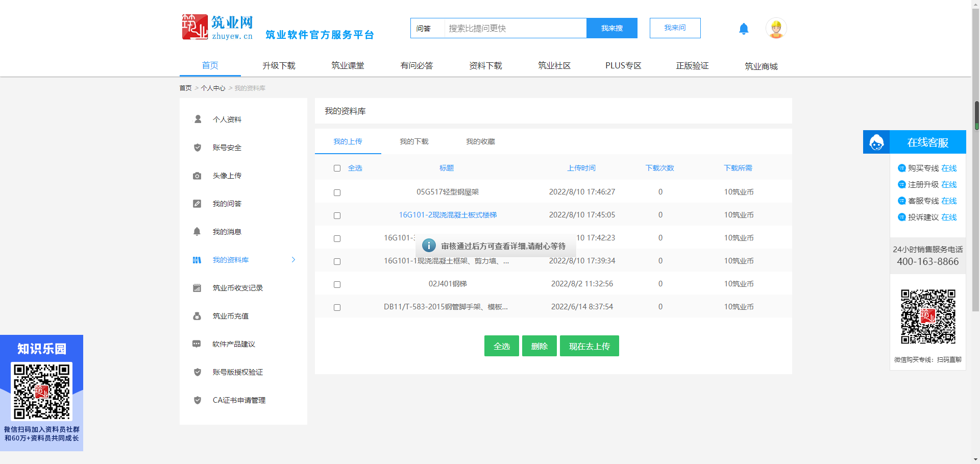Switch to the 我的下载 tab
Image resolution: width=980 pixels, height=464 pixels.
(x=414, y=141)
